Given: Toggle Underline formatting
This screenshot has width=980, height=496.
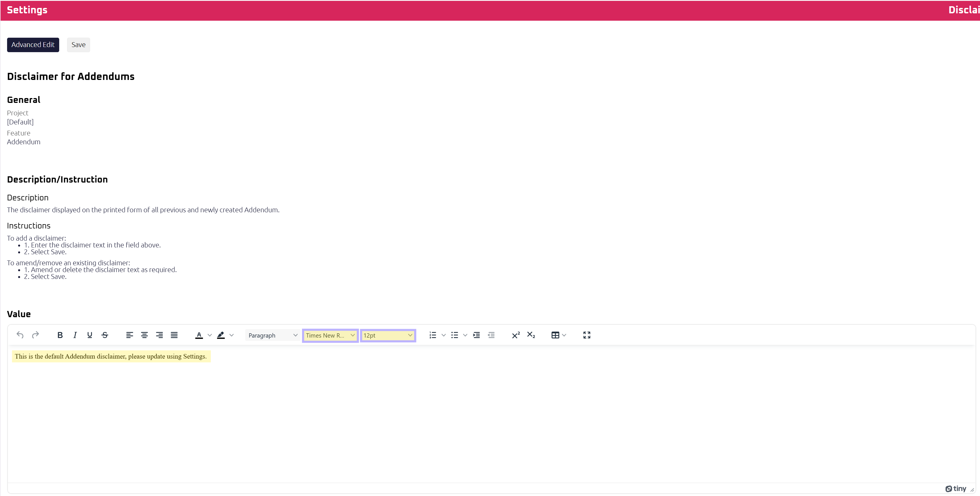Looking at the screenshot, I should (90, 335).
